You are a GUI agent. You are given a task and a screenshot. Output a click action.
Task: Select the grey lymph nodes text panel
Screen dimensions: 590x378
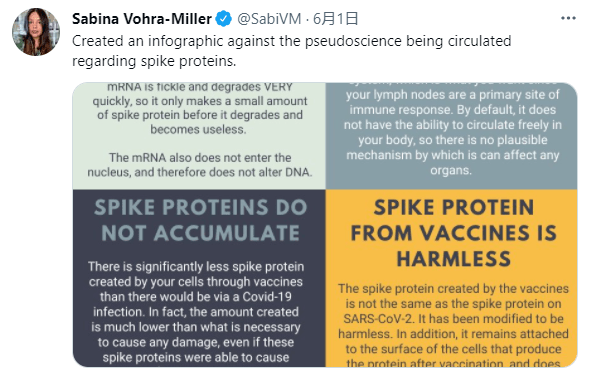click(452, 136)
